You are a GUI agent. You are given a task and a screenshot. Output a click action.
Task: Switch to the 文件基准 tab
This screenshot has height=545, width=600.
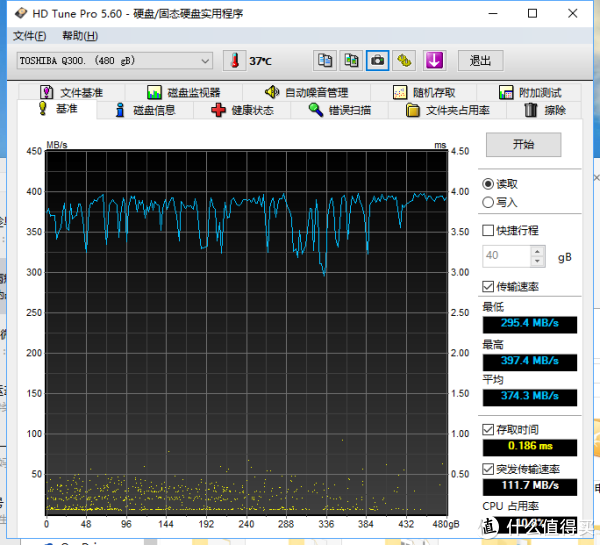71,92
